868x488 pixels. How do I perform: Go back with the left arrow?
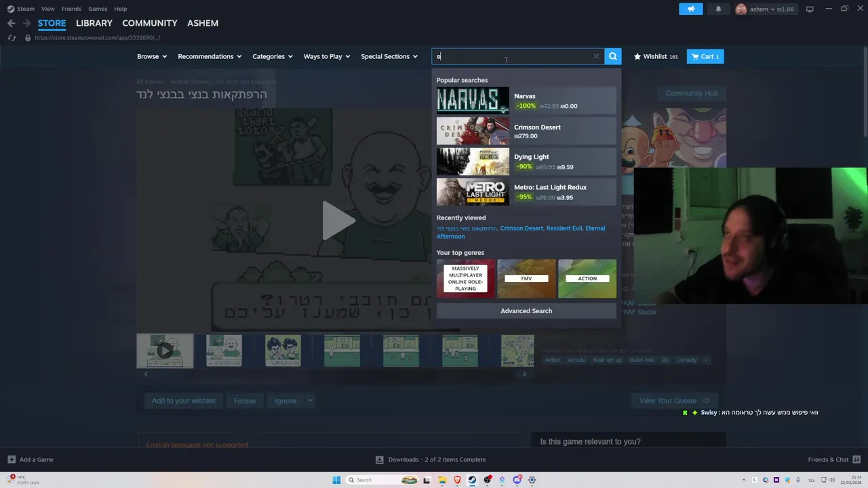tap(11, 23)
